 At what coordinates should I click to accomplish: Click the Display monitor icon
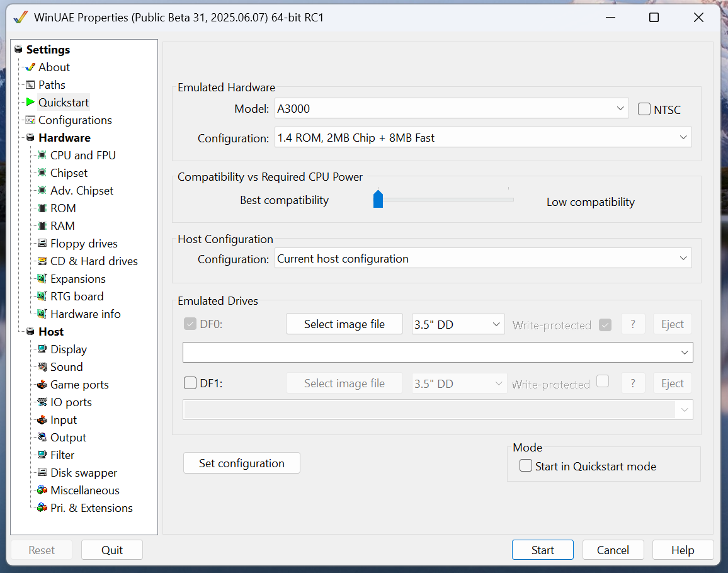[x=42, y=349]
